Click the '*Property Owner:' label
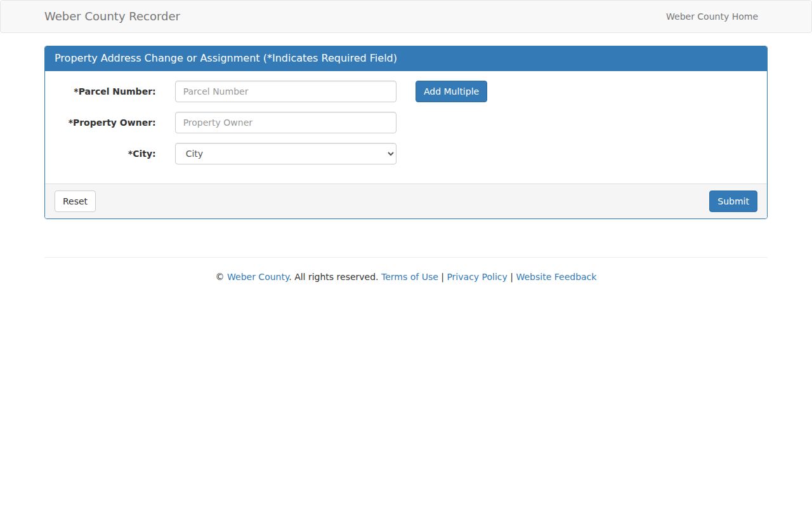Screen dimensions: 812x508 [x=112, y=123]
